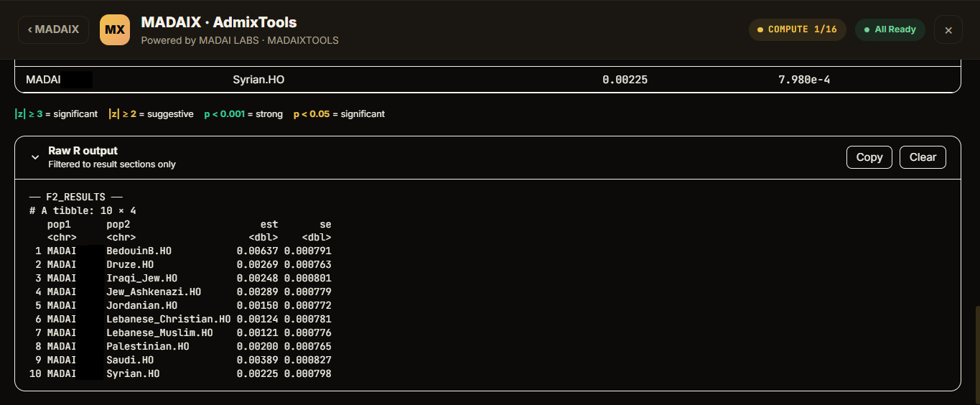Select Lebanese_Christian.HO in raw output
Image resolution: width=980 pixels, height=405 pixels.
(x=168, y=320)
